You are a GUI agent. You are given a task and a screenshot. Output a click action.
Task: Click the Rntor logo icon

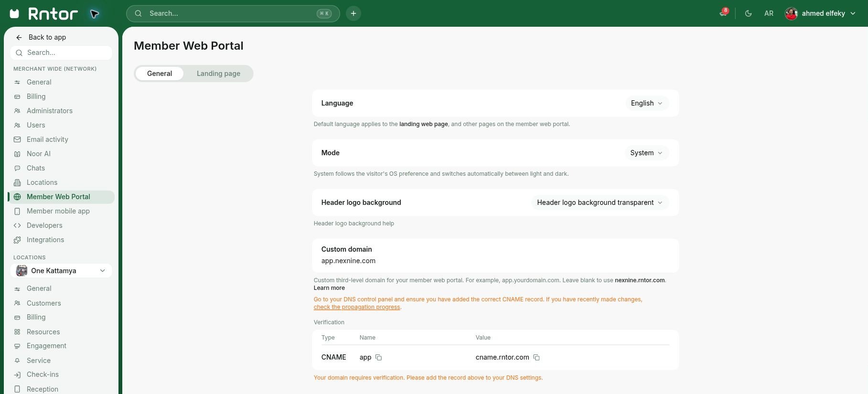click(x=15, y=13)
